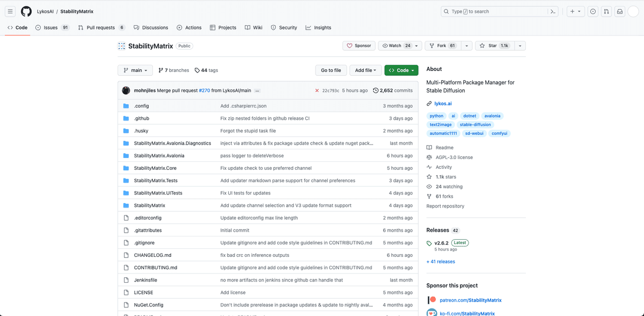The image size is (644, 316).
Task: Open the fork options dropdown arrow
Action: point(466,46)
